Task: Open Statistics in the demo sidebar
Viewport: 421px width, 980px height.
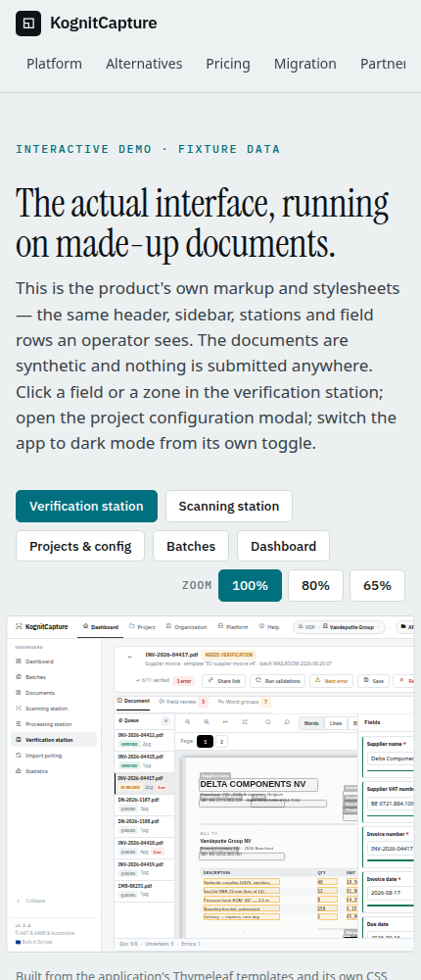Action: (x=54, y=770)
